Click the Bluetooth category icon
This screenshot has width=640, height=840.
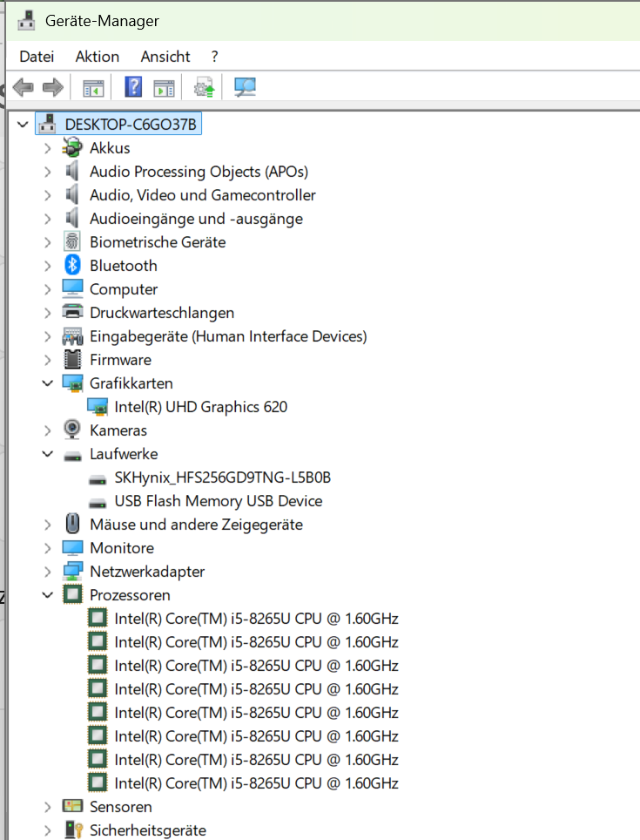[x=72, y=265]
